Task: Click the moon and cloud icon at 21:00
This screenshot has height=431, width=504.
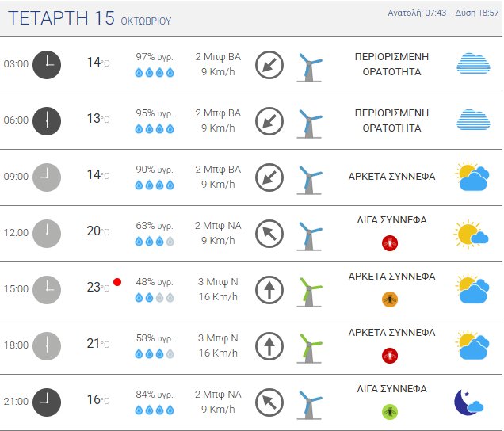Action: click(x=468, y=401)
